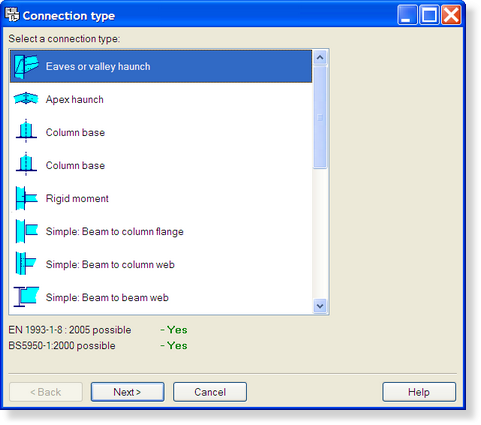Click the Beam to column flange icon
Screen dimensions: 481x425
point(26,231)
